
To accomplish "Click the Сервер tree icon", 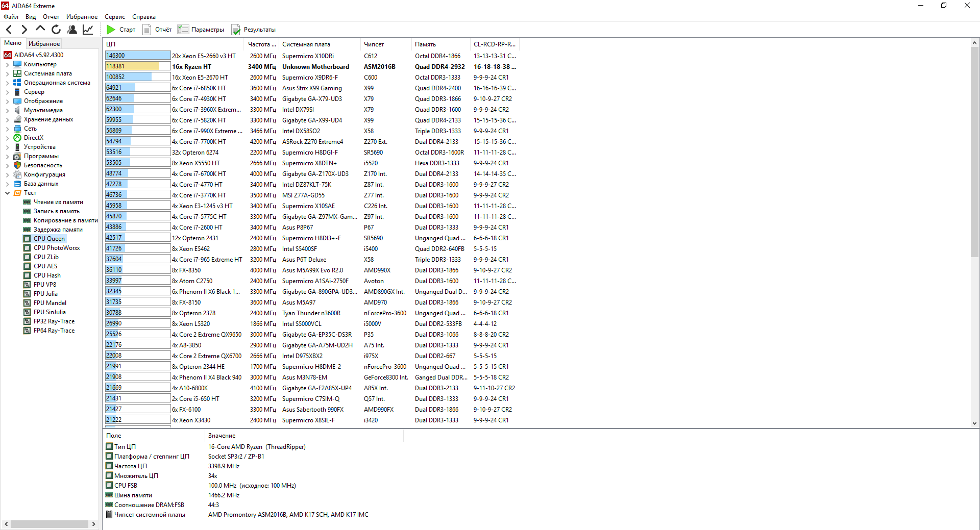I will 17,92.
